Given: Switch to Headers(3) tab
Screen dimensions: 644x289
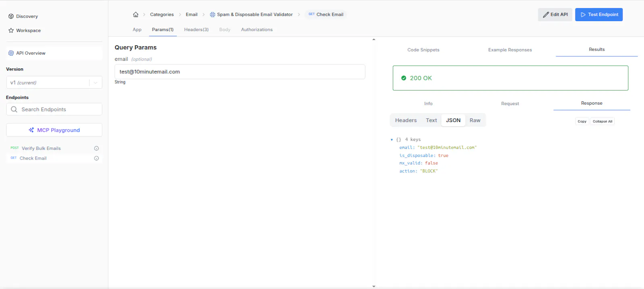Looking at the screenshot, I should (196, 30).
